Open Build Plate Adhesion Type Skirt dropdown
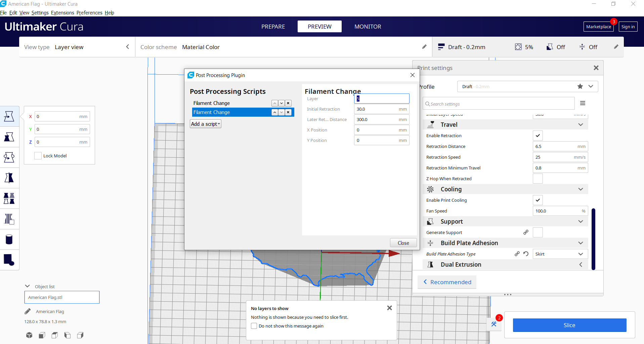Image resolution: width=644 pixels, height=344 pixels. pyautogui.click(x=560, y=254)
